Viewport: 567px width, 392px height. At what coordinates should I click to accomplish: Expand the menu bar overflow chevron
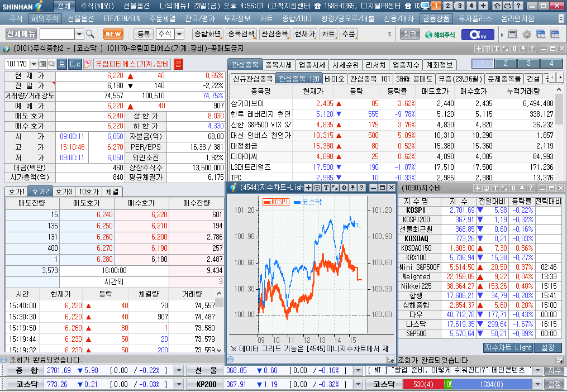pyautogui.click(x=561, y=18)
